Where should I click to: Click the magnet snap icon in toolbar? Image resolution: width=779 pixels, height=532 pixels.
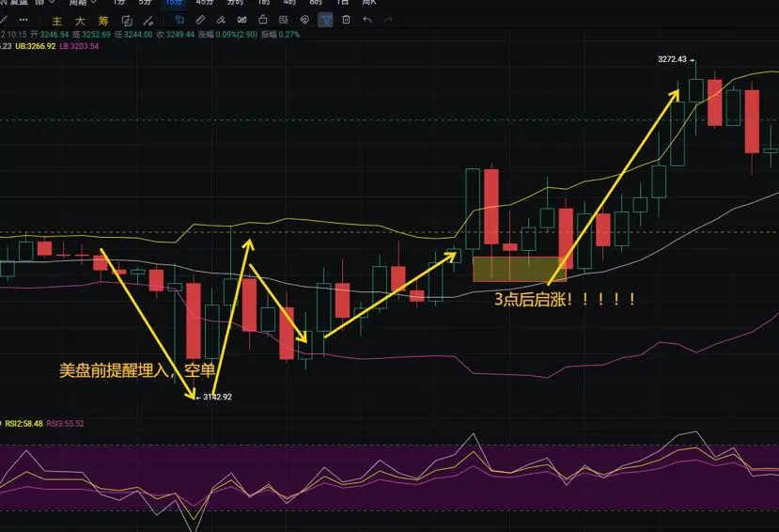(241, 20)
